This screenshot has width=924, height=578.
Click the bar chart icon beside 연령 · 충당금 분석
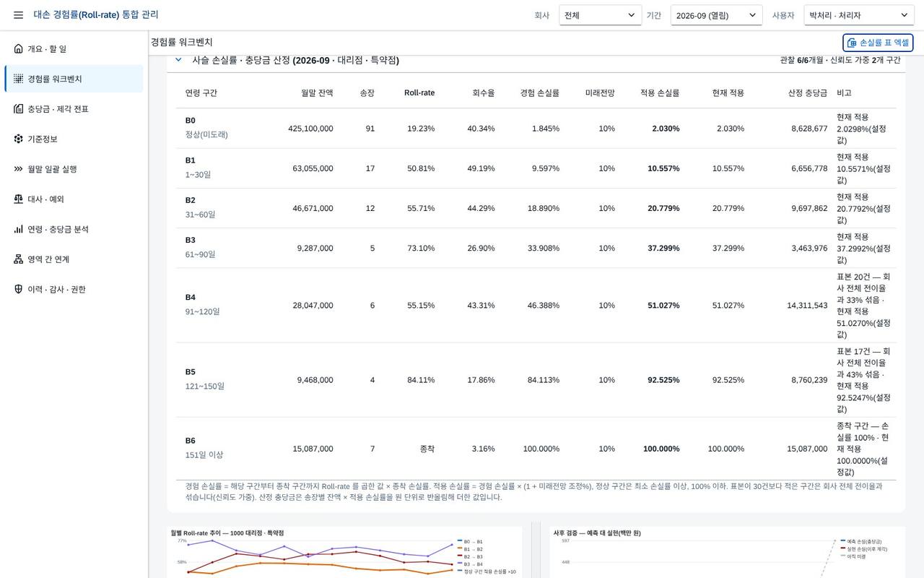pos(19,229)
